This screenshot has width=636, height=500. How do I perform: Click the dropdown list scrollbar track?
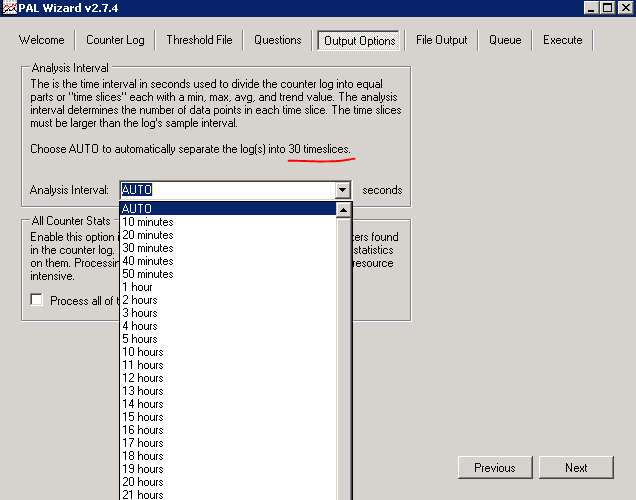(x=344, y=359)
